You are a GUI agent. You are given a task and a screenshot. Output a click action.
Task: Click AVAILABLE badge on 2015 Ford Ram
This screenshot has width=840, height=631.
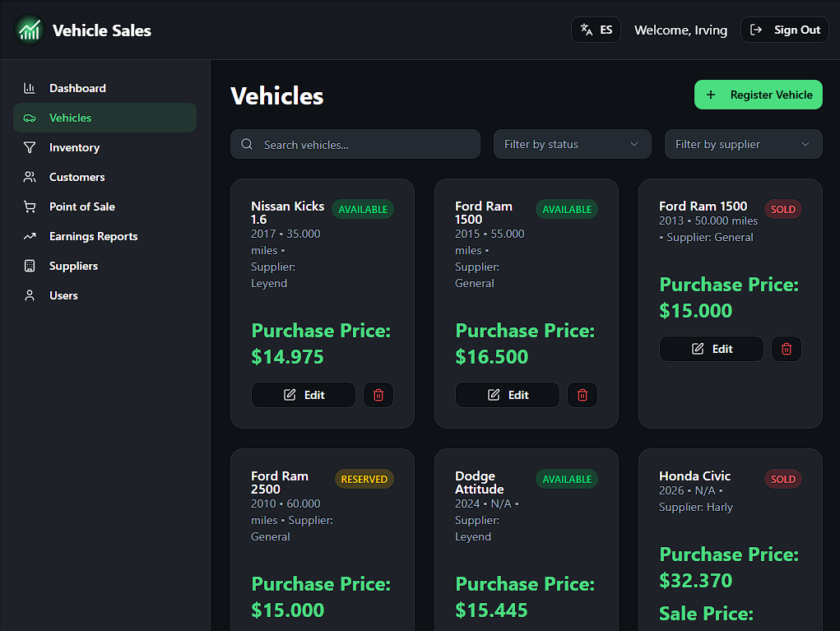tap(567, 210)
